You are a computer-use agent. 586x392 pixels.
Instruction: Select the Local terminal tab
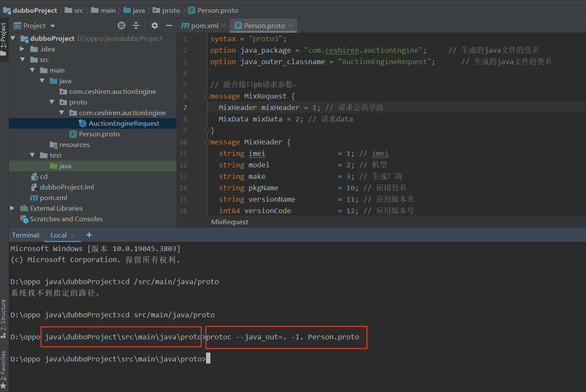(58, 235)
